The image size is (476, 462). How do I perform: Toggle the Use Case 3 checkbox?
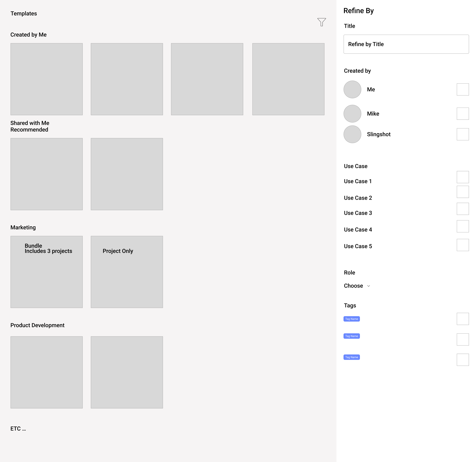[x=463, y=209]
